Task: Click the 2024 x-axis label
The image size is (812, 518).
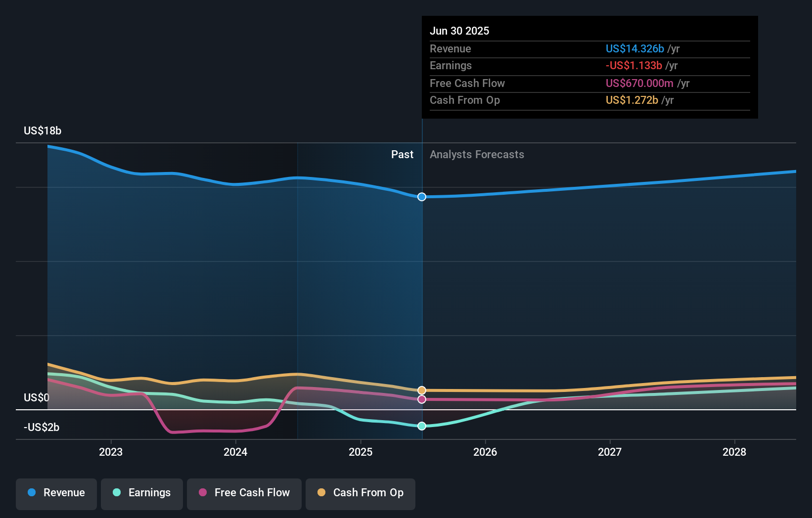Action: [x=235, y=452]
